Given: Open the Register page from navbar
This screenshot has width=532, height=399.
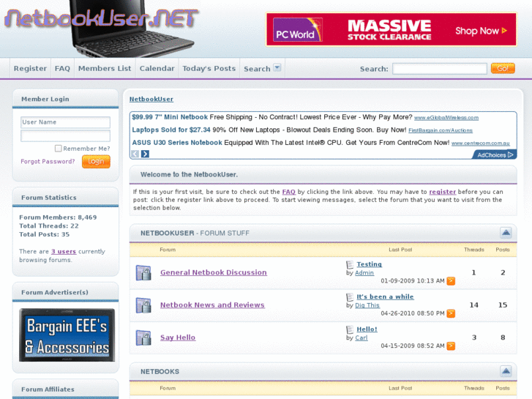Looking at the screenshot, I should pyautogui.click(x=30, y=68).
